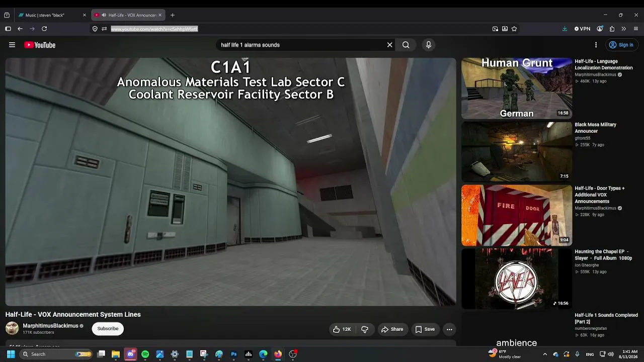
Task: Open Black Mesa Military Announcer title link
Action: [596, 128]
